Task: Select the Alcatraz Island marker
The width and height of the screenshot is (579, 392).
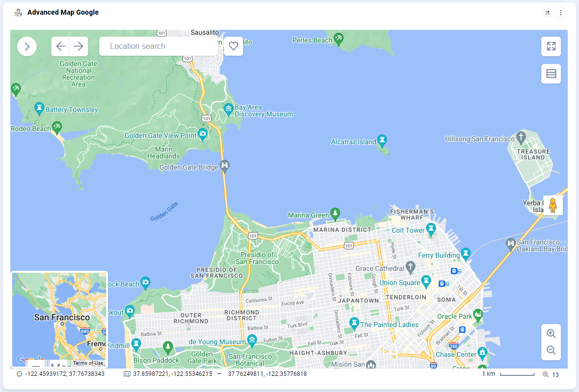Action: click(x=382, y=140)
